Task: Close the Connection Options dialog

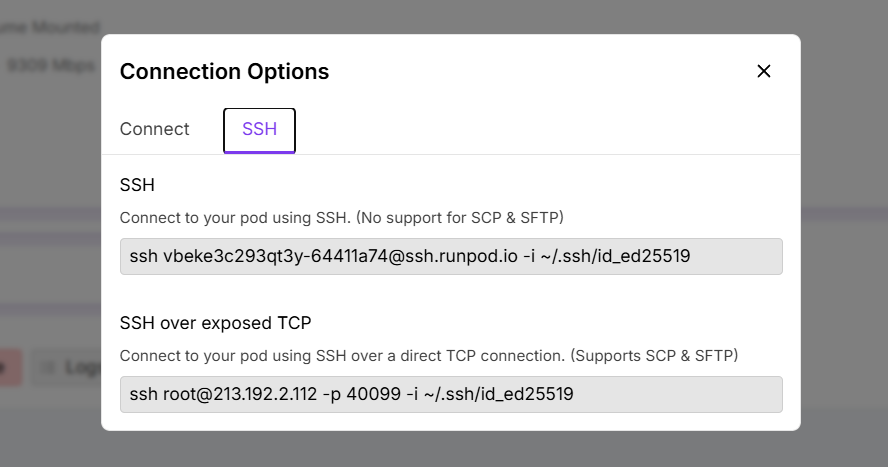Action: [x=764, y=71]
